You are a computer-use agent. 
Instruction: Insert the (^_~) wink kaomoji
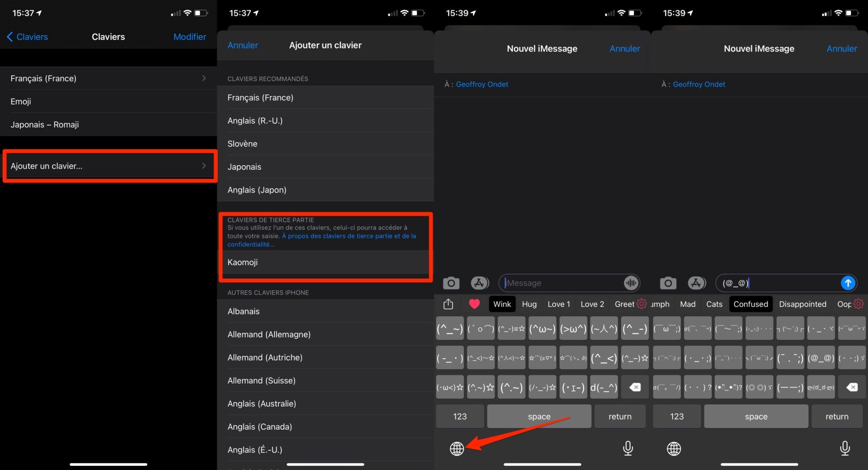pos(450,329)
